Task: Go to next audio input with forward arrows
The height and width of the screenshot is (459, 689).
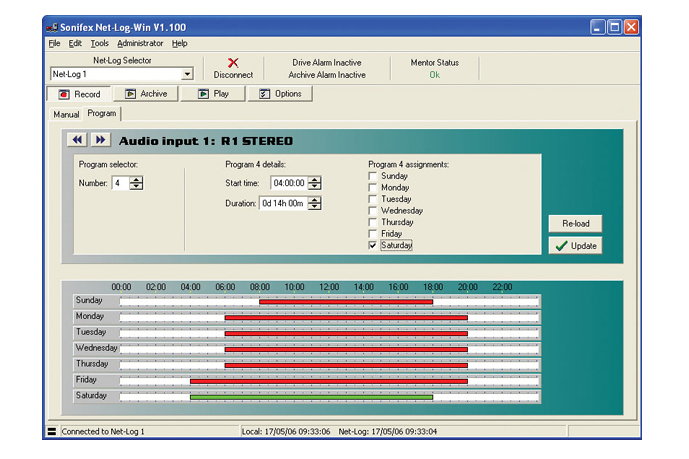Action: coord(101,140)
